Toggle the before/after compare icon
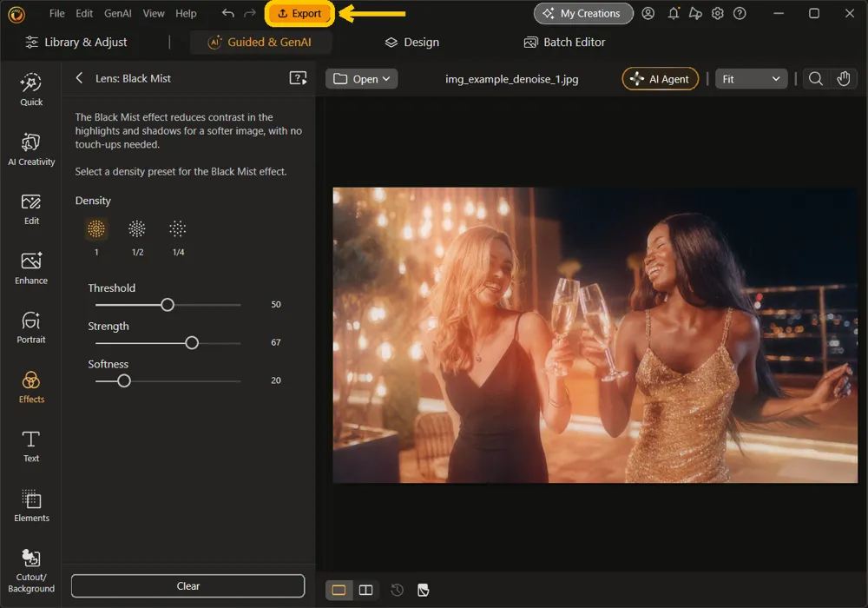868x608 pixels. click(x=424, y=591)
